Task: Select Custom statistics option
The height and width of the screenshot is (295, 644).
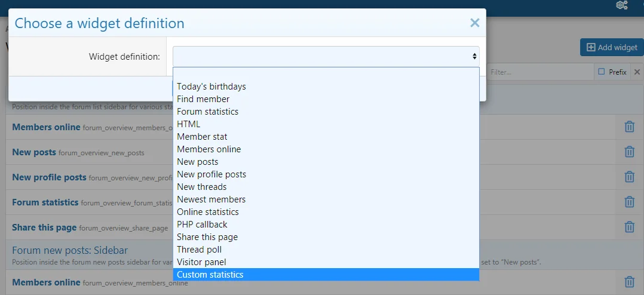Action: point(210,275)
